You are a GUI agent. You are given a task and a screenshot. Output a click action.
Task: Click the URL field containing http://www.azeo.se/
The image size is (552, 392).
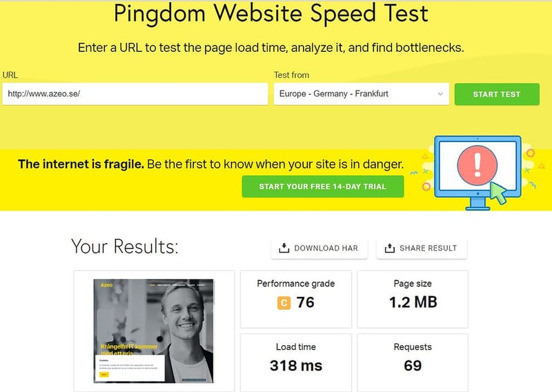[135, 94]
